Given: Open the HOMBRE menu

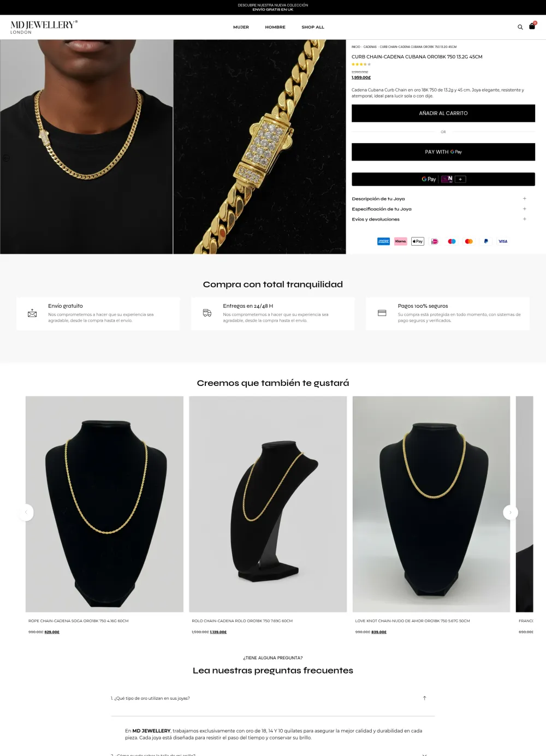Looking at the screenshot, I should pyautogui.click(x=275, y=27).
